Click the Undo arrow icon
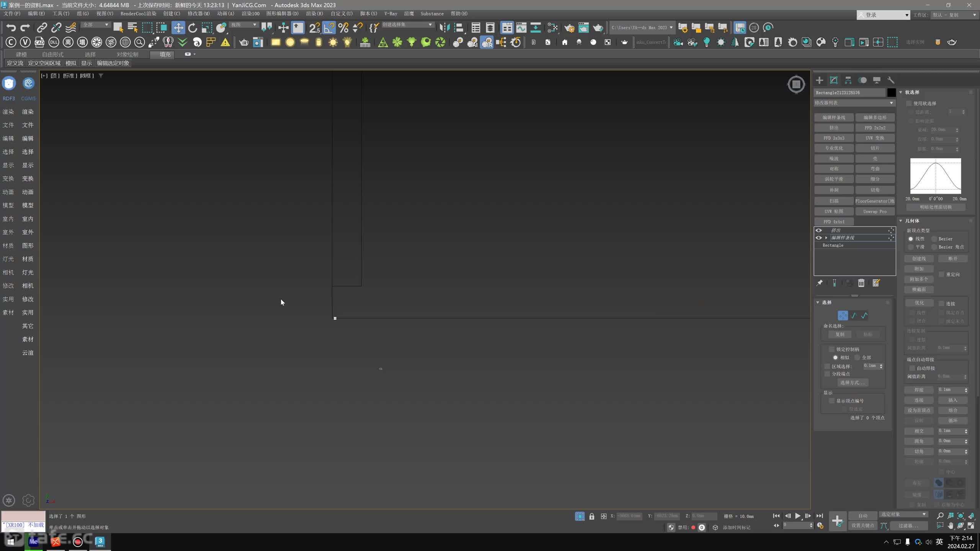The image size is (980, 551). point(11,28)
